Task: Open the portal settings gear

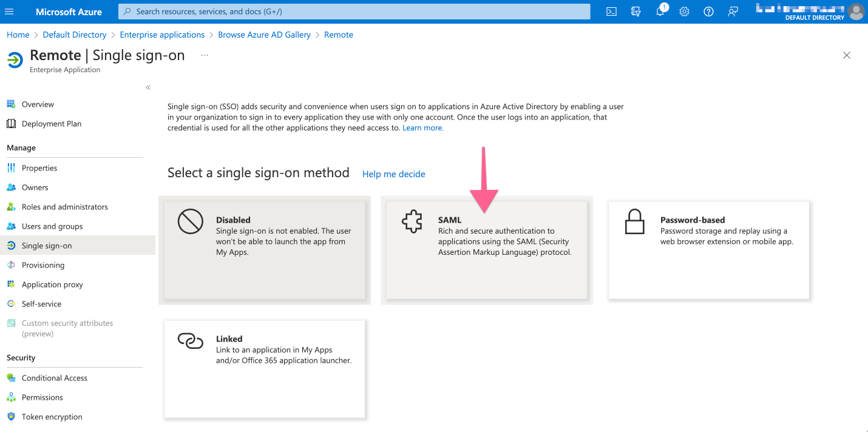Action: coord(684,12)
